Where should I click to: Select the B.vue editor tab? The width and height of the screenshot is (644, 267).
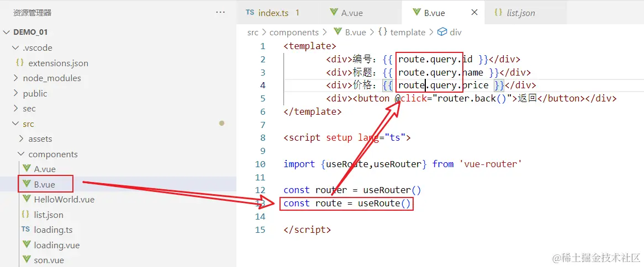click(443, 13)
